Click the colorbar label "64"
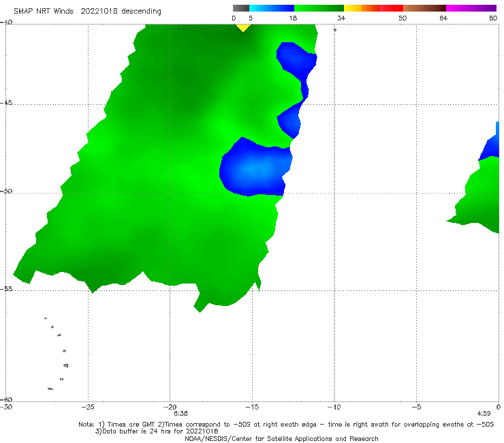 (x=443, y=18)
